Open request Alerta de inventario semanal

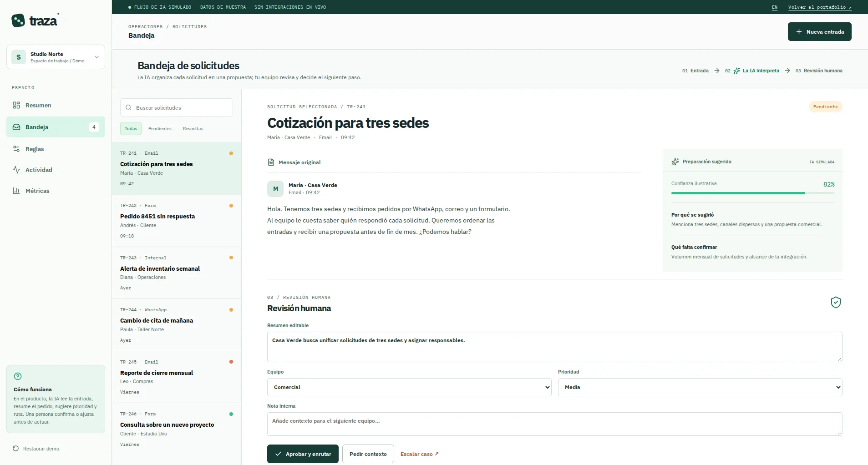[177, 273]
